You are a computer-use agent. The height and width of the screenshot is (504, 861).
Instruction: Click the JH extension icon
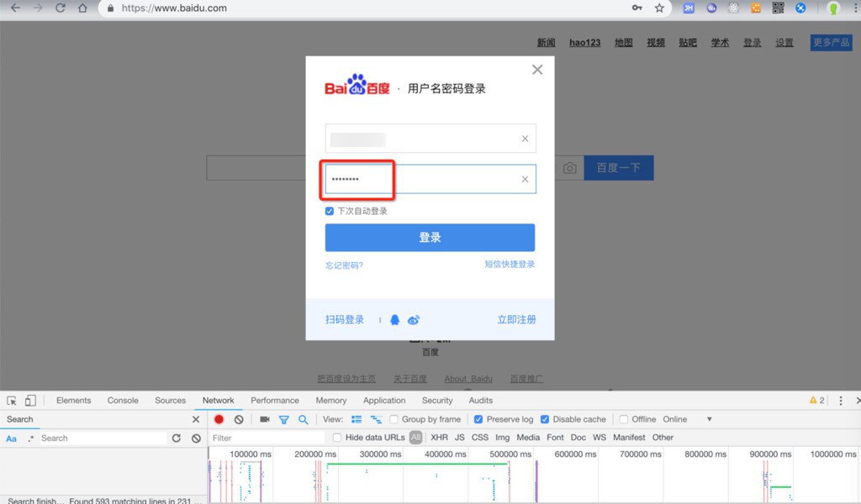pos(689,8)
